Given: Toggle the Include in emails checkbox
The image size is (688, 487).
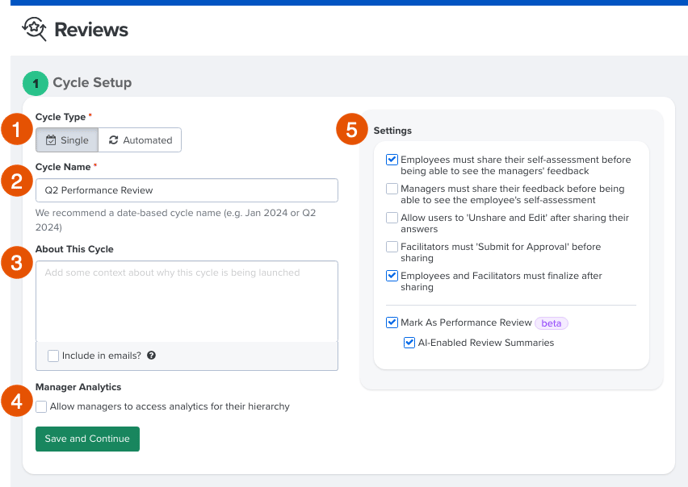Looking at the screenshot, I should [53, 356].
